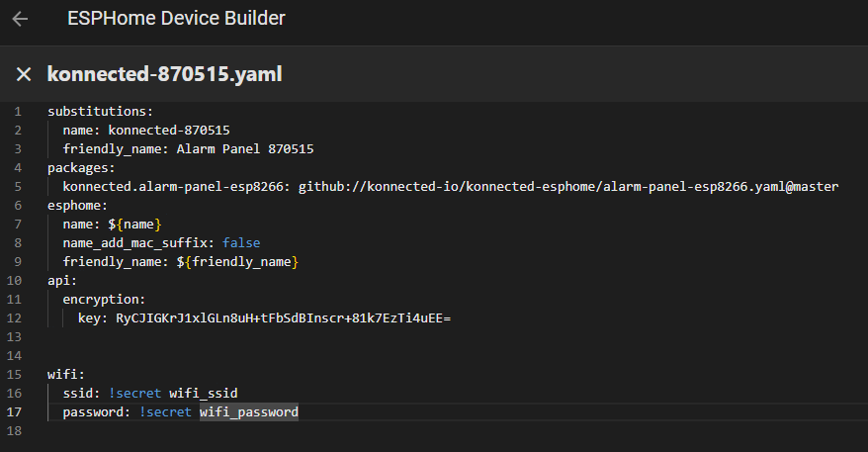Viewport: 868px width, 452px height.
Task: Click the API encryption key string
Action: pyautogui.click(x=283, y=318)
